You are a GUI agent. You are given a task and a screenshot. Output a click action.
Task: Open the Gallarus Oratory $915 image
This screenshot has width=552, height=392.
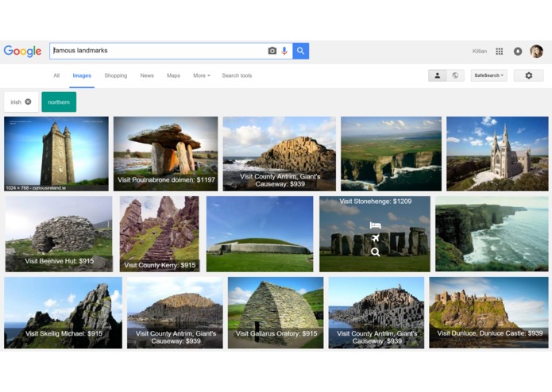click(x=276, y=313)
